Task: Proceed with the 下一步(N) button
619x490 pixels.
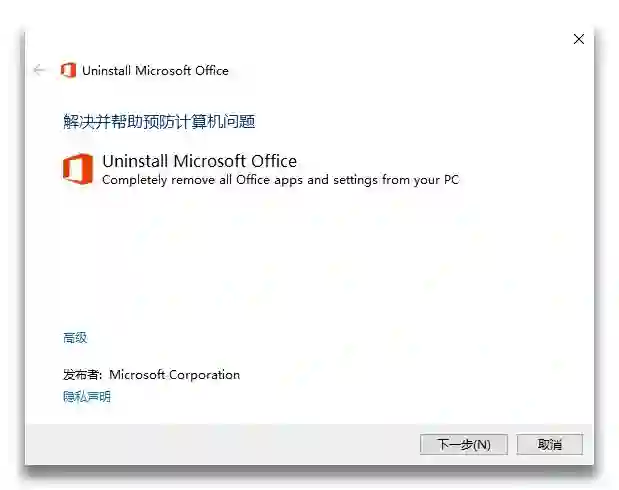Action: (x=463, y=445)
